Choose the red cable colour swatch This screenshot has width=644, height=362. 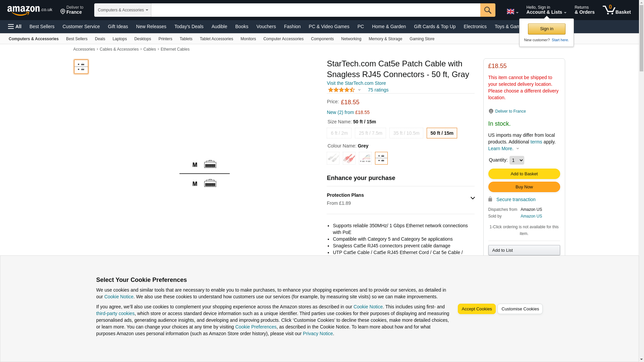349,158
